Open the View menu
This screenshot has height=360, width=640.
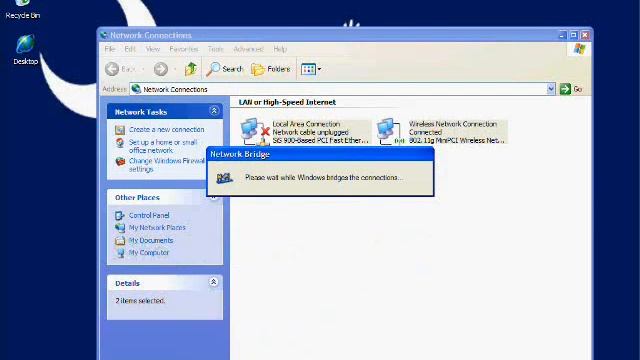(x=153, y=49)
